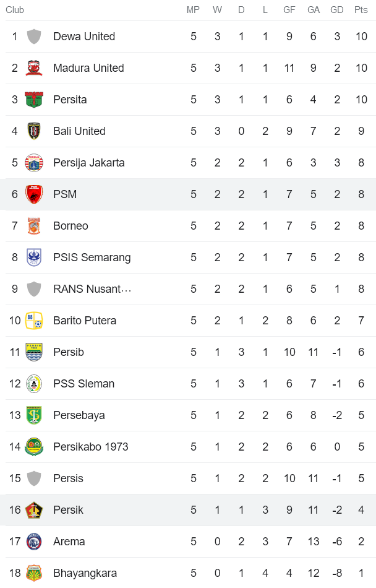
Task: Click the PSS Sleman badge
Action: 34,383
